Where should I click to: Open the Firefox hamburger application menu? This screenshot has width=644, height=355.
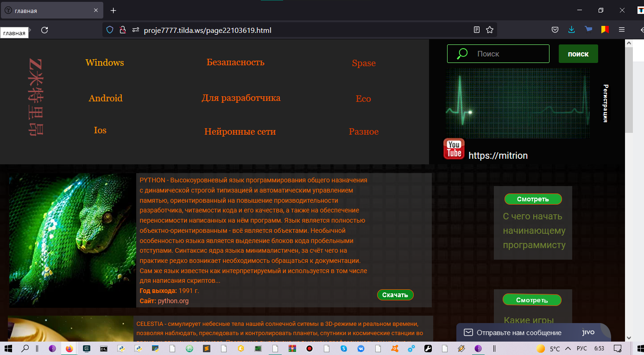point(622,30)
